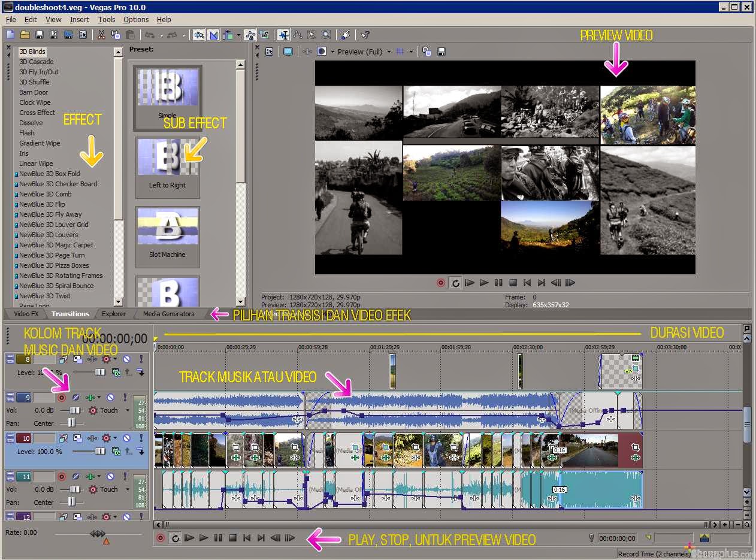Select the Normal Edit tool icon
756x560 pixels.
click(283, 35)
